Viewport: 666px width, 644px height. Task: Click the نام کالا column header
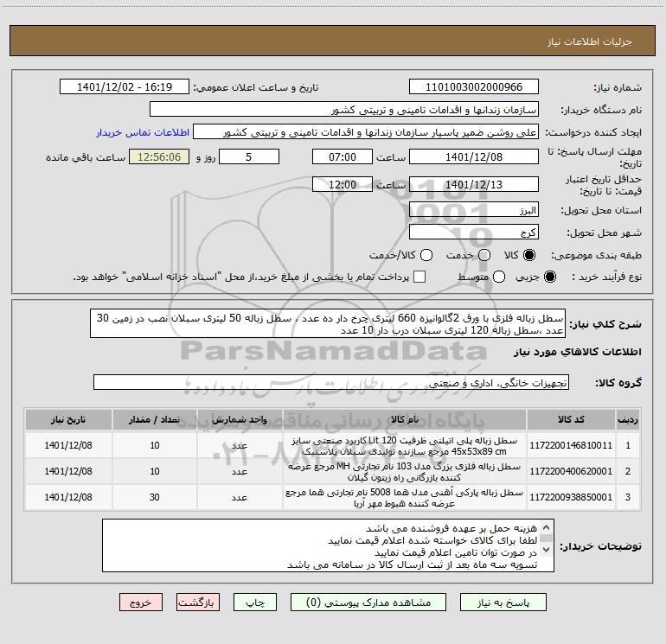pos(405,419)
